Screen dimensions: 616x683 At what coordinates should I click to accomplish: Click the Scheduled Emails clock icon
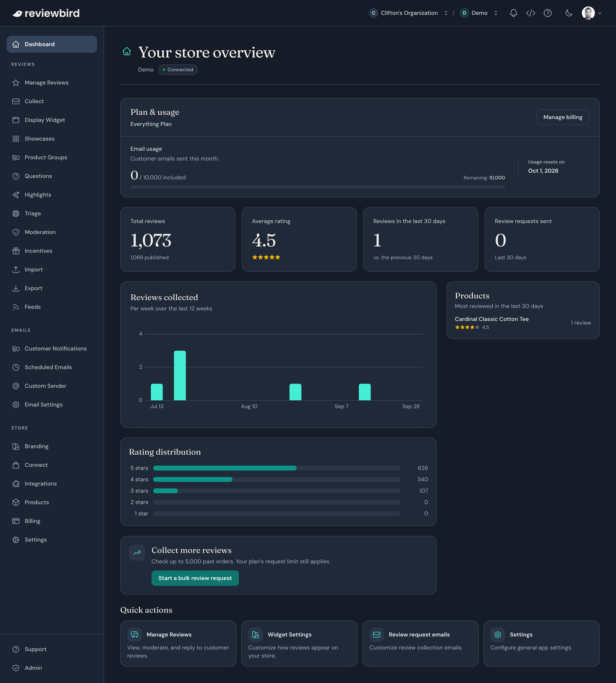point(16,367)
